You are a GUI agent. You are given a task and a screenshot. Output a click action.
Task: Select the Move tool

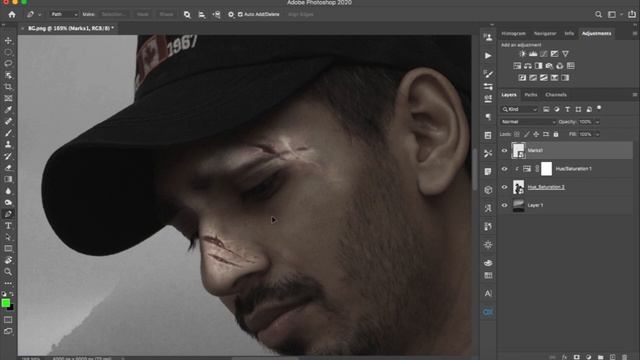8,41
